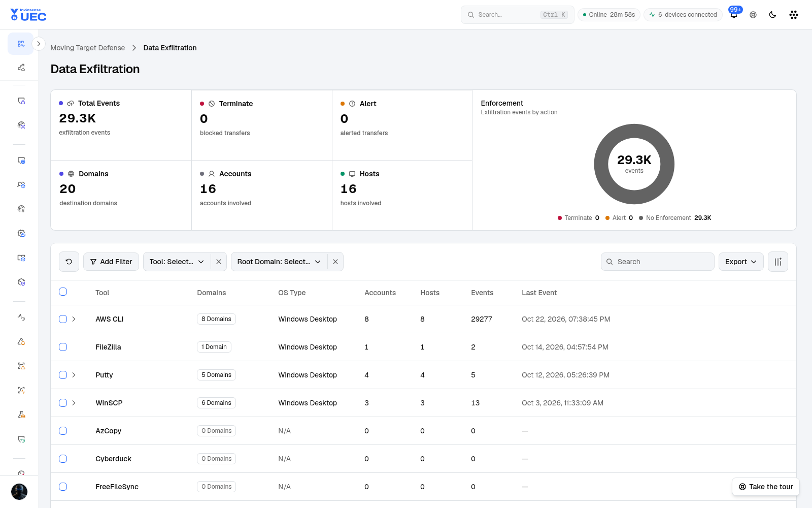Screen dimensions: 812x508
Task: Clear the Tool filter with X
Action: (x=219, y=262)
